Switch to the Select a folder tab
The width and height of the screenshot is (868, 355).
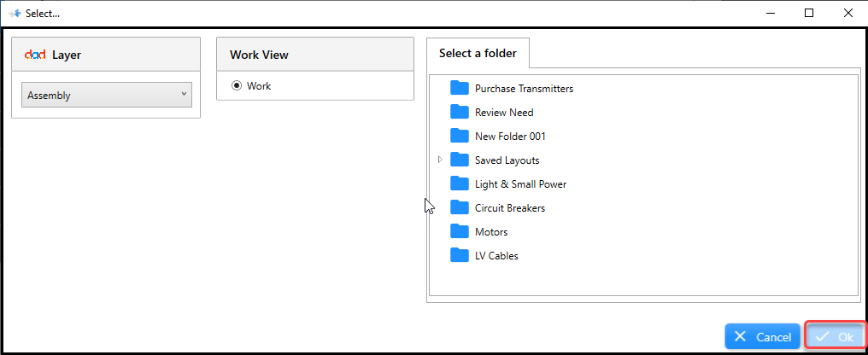coord(478,53)
